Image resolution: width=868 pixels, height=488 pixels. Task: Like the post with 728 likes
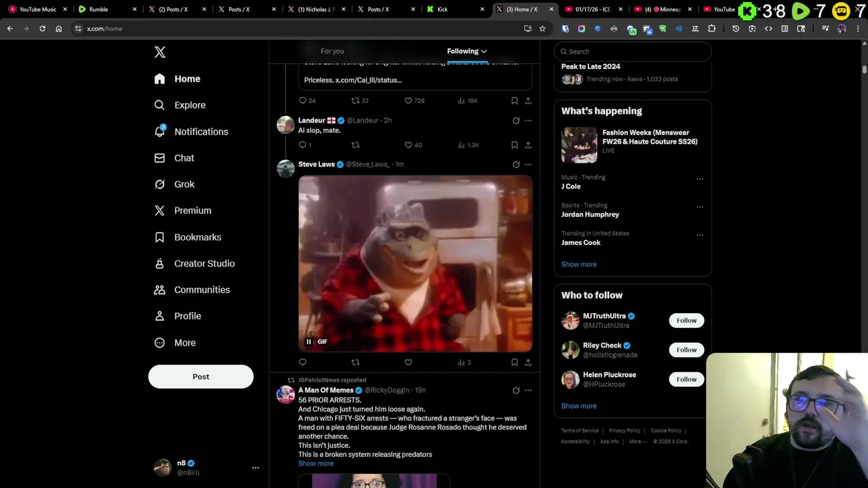pyautogui.click(x=408, y=100)
